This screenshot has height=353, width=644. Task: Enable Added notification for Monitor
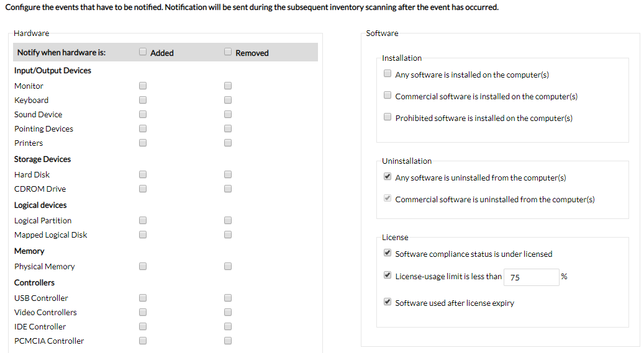[x=143, y=86]
